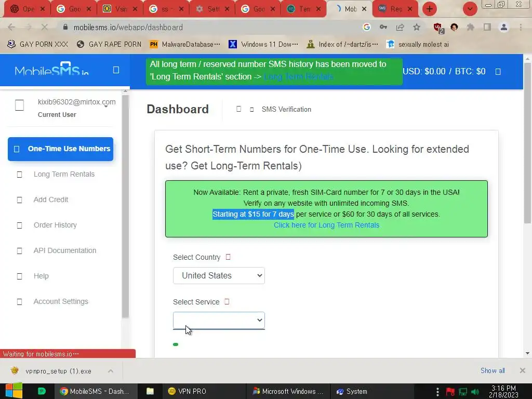Open the Help sidebar item

point(41,276)
